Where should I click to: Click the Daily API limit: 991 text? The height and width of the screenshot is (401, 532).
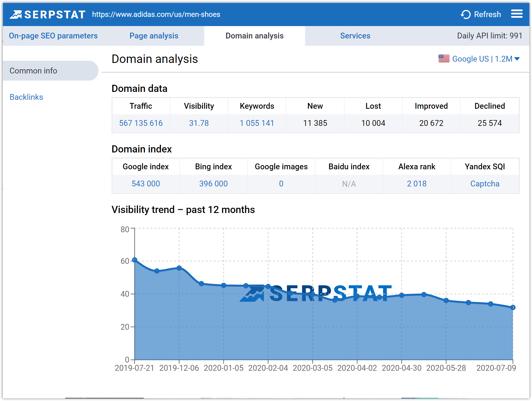[x=490, y=36]
